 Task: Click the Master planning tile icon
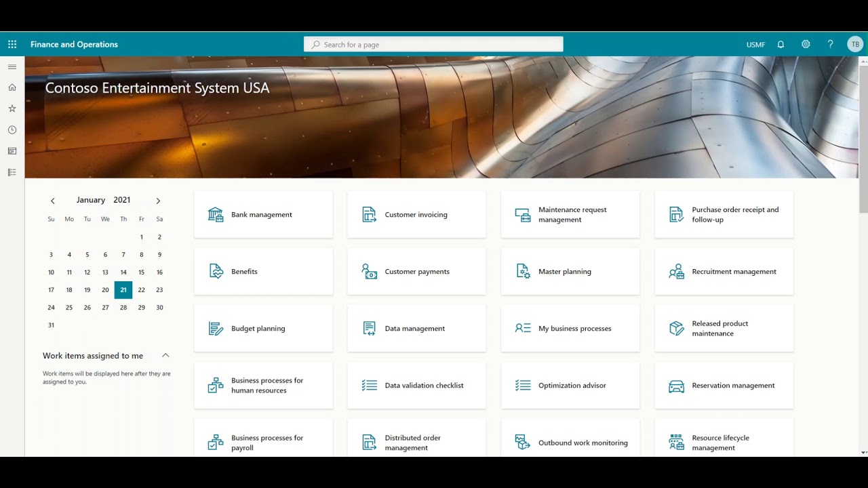523,272
